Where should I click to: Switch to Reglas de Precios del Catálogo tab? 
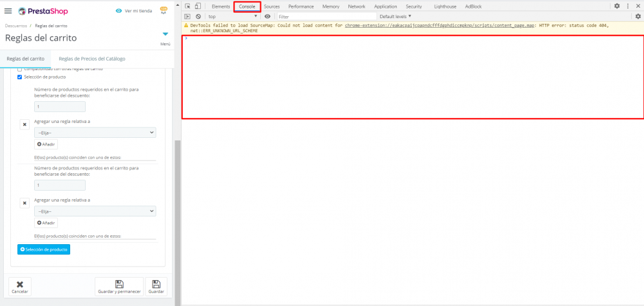click(x=92, y=59)
